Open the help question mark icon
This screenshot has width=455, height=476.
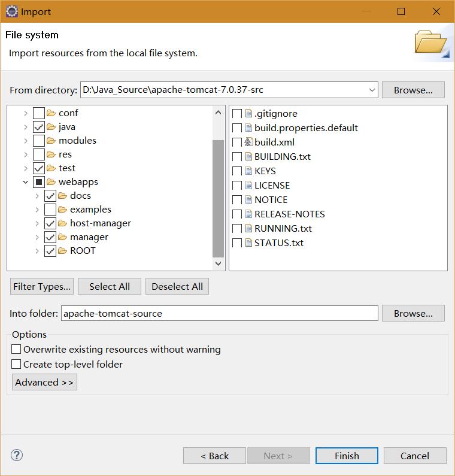point(17,455)
